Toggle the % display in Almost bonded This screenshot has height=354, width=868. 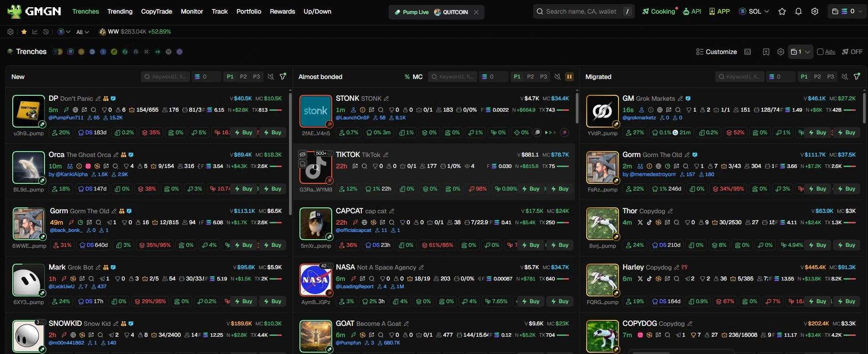407,77
